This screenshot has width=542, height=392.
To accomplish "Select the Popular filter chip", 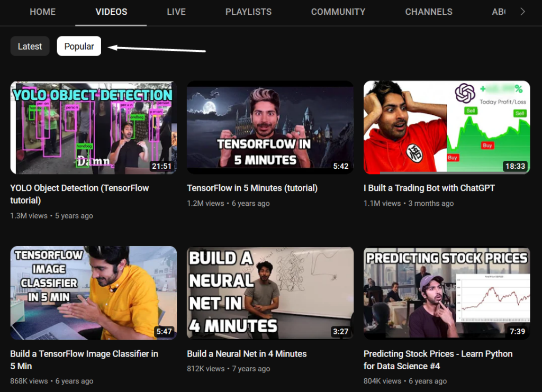I will [x=79, y=46].
